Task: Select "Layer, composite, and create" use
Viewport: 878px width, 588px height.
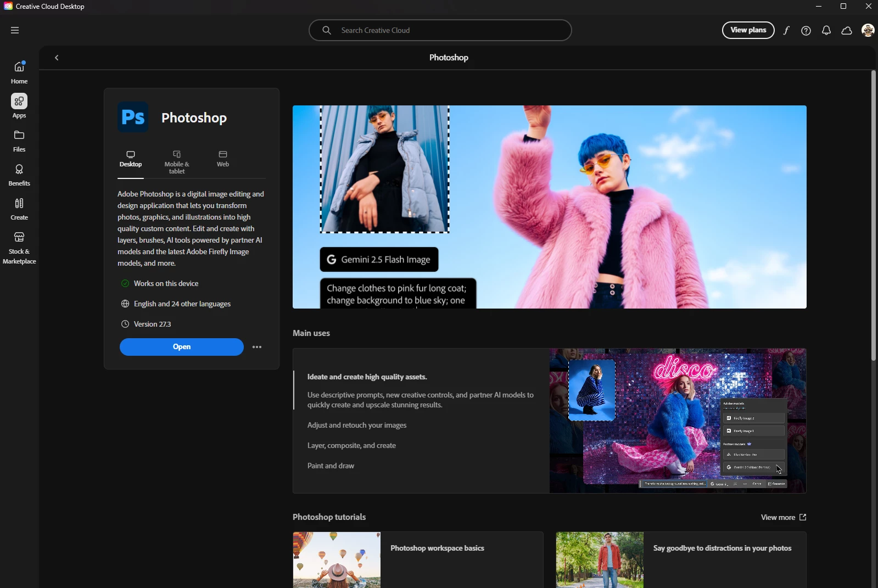Action: pos(351,445)
